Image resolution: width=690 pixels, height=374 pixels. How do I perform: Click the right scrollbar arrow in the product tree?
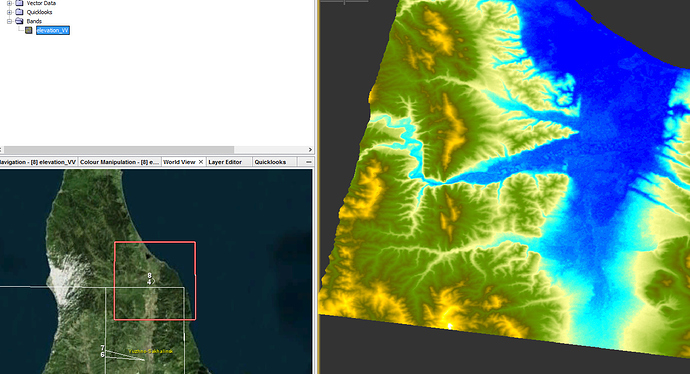pos(310,150)
